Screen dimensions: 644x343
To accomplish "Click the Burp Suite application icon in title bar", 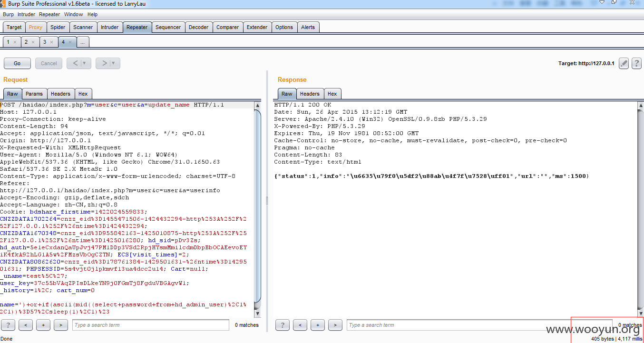I will (4, 4).
